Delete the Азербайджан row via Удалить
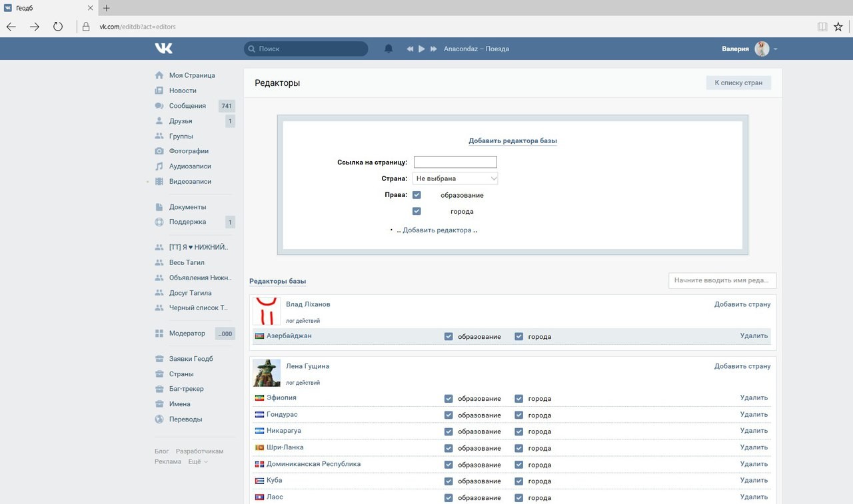853x504 pixels. pyautogui.click(x=754, y=336)
